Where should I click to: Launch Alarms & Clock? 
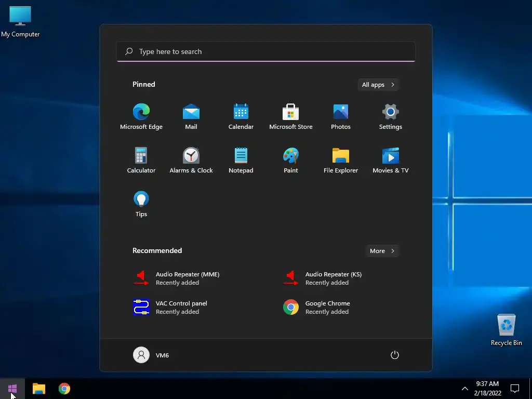tap(191, 160)
